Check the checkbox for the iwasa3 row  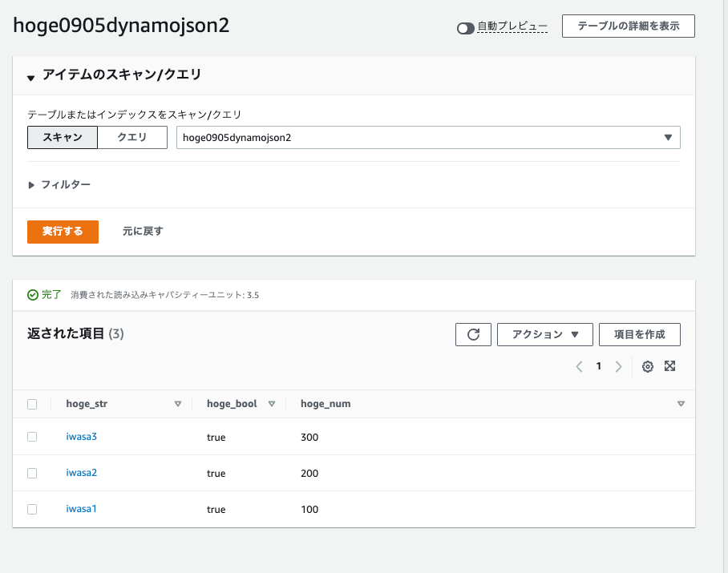(x=32, y=437)
